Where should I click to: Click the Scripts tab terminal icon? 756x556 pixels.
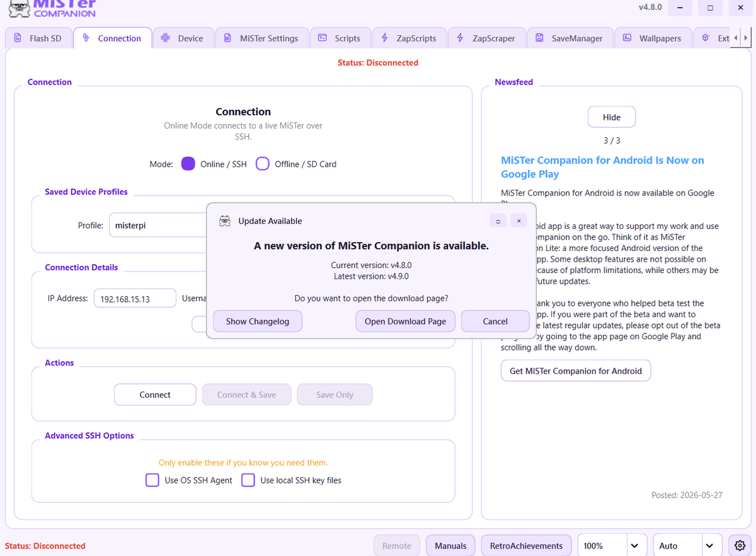(x=322, y=38)
